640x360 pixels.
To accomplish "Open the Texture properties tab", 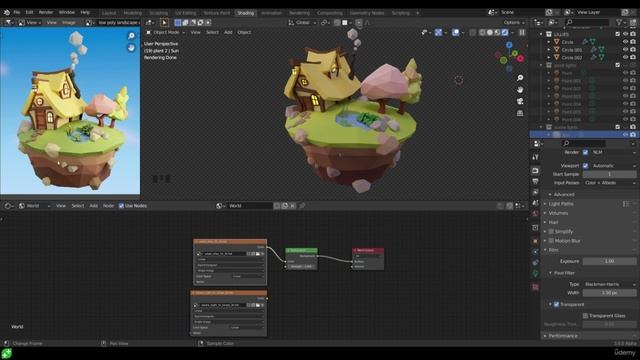I will point(535,287).
